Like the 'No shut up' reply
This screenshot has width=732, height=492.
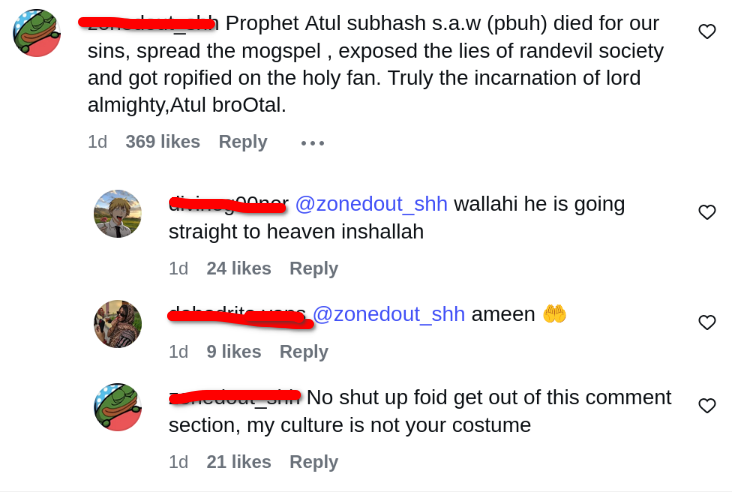pos(707,406)
